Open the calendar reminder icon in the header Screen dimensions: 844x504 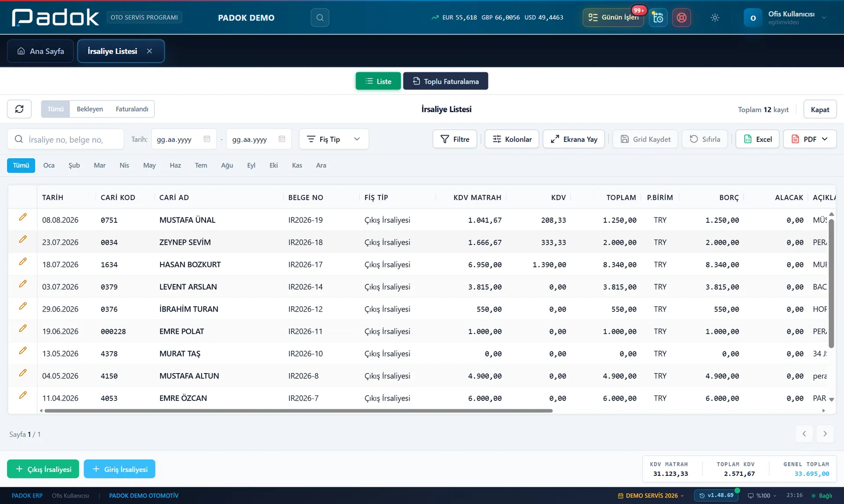658,18
